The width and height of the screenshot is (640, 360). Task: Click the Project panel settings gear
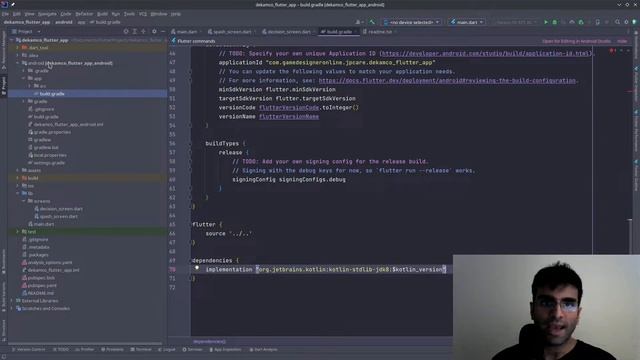154,31
